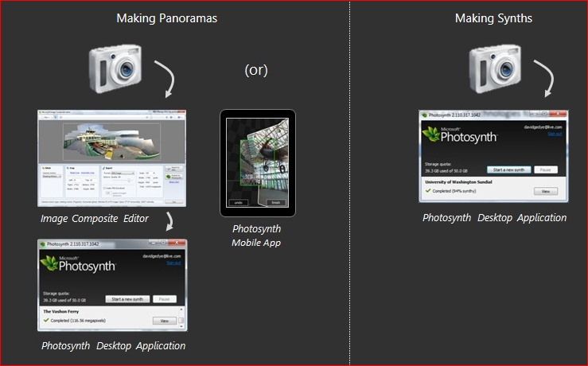Click the title bar icon of Sundial Photosynth window
Viewport: 588px width, 366px height.
point(425,115)
